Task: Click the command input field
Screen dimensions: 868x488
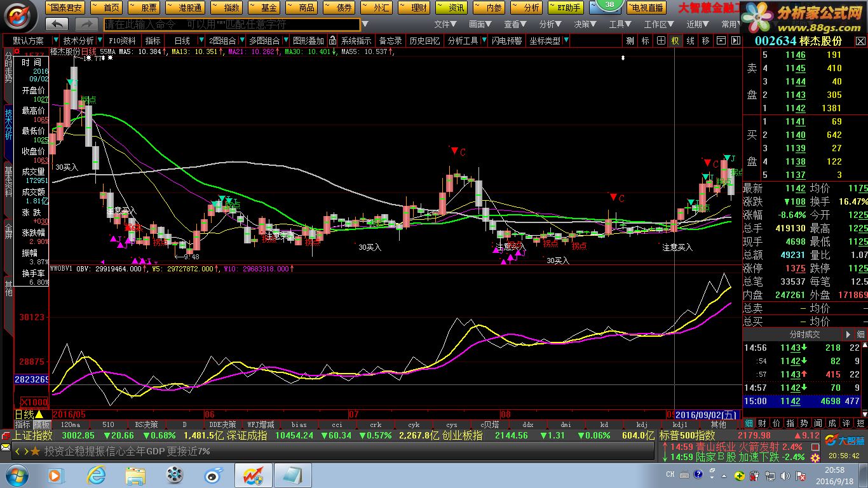Action: [x=232, y=24]
